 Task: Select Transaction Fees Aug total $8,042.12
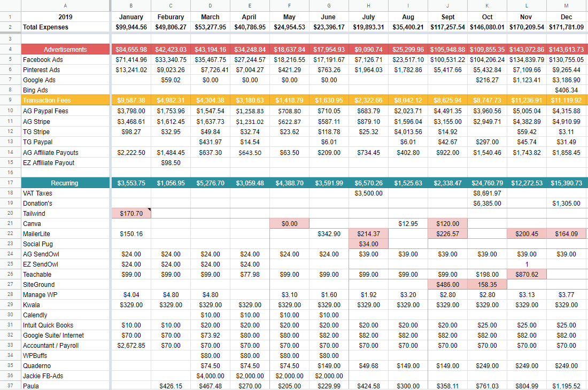tap(408, 100)
